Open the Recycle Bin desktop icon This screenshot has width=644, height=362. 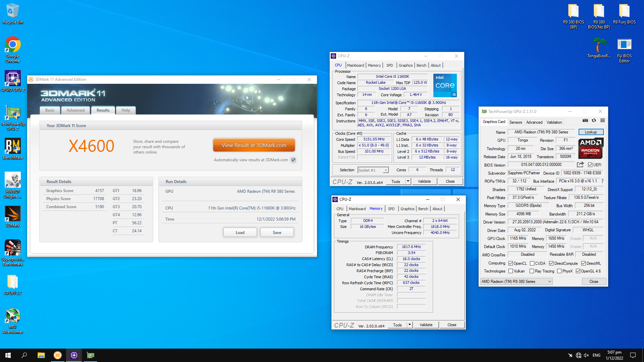(13, 14)
